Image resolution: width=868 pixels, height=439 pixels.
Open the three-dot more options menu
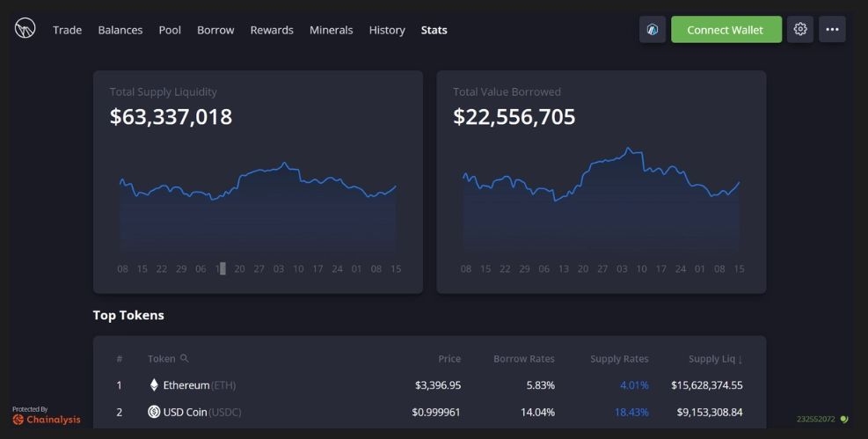tap(832, 29)
